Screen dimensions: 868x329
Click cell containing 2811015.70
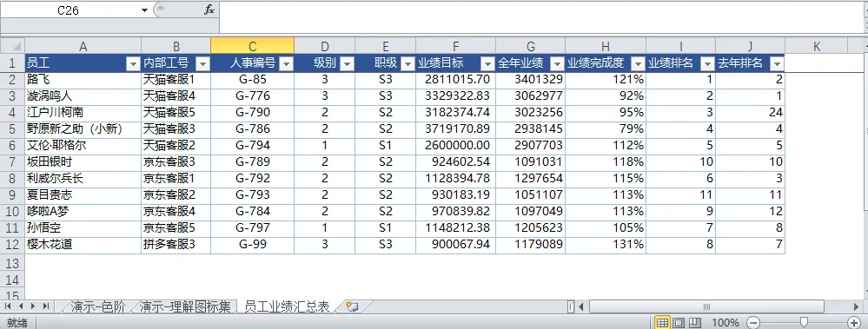click(x=455, y=80)
